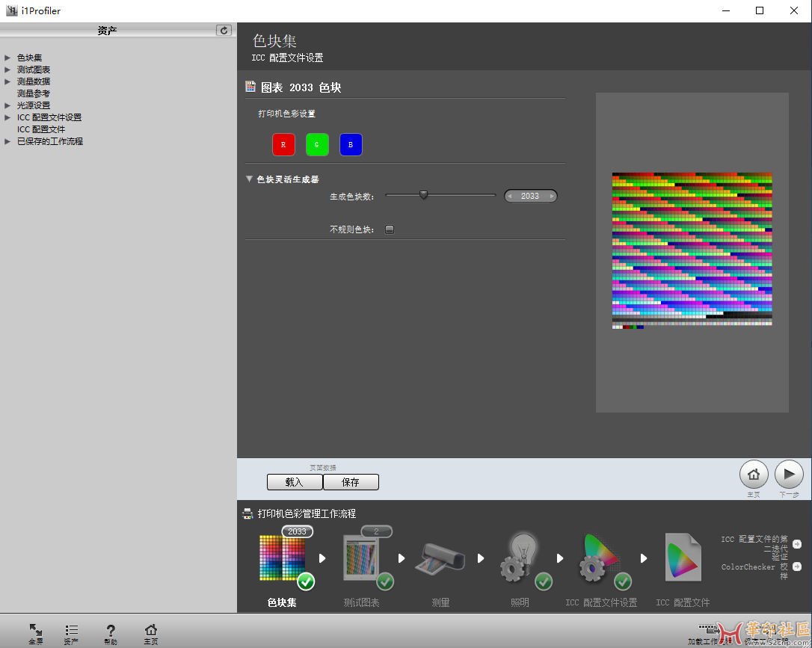The image size is (812, 648).
Task: Click the 载入 button
Action: click(295, 482)
